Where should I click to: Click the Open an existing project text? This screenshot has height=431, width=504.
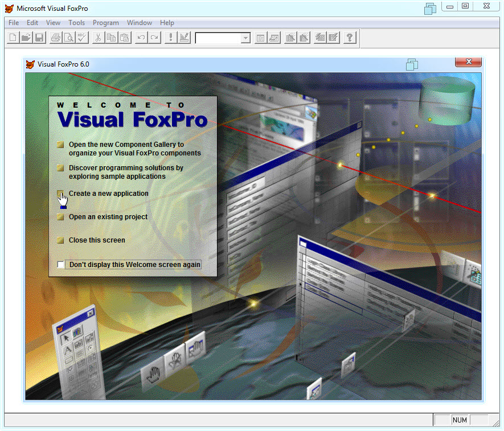pos(108,217)
